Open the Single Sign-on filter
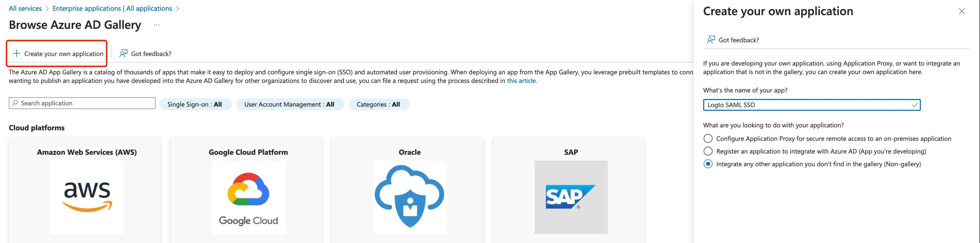Screen dimensions: 980x243 tap(195, 105)
